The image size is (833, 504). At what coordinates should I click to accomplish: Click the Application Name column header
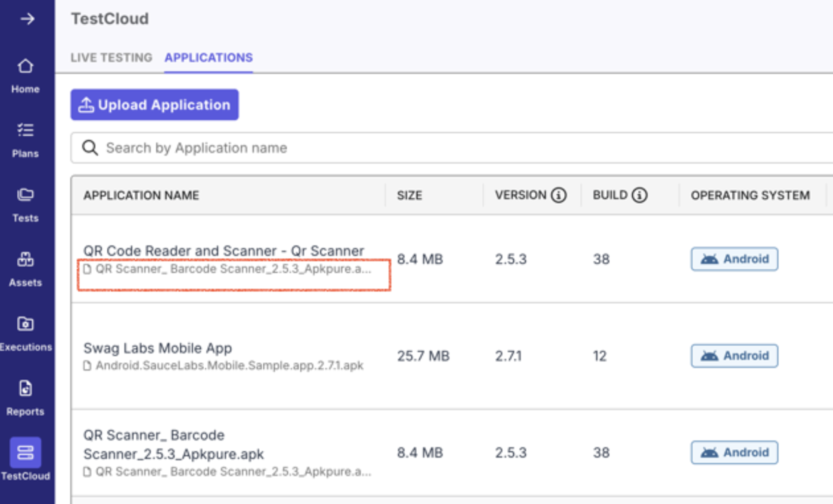point(141,196)
